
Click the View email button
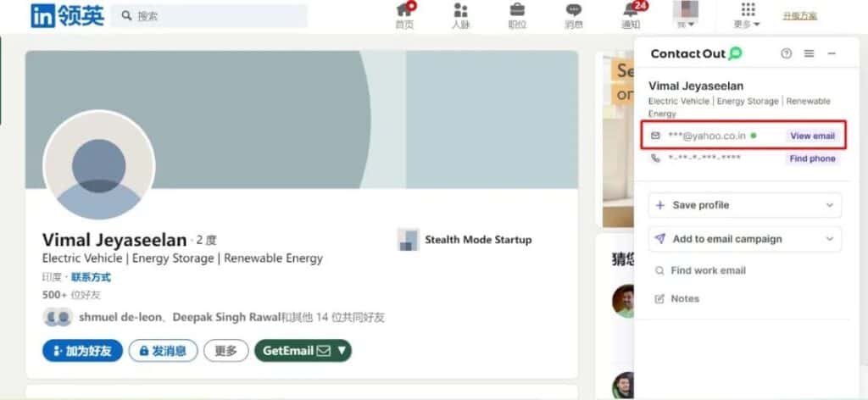point(812,136)
